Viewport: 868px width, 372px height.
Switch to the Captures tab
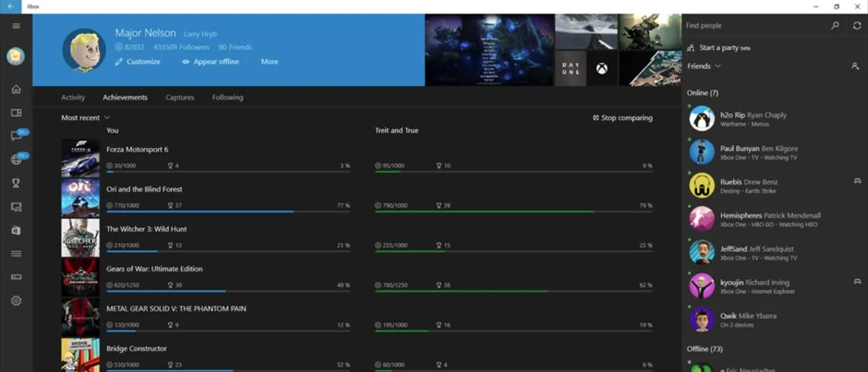(180, 98)
